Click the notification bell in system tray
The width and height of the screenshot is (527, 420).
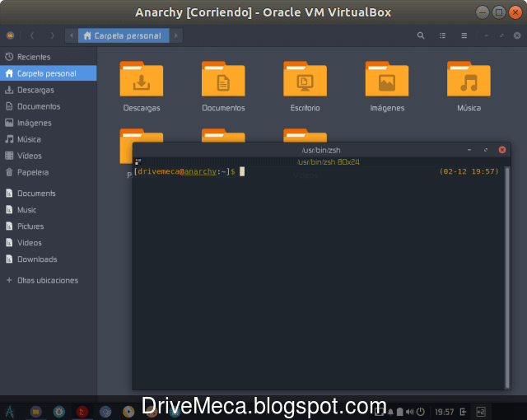[390, 412]
